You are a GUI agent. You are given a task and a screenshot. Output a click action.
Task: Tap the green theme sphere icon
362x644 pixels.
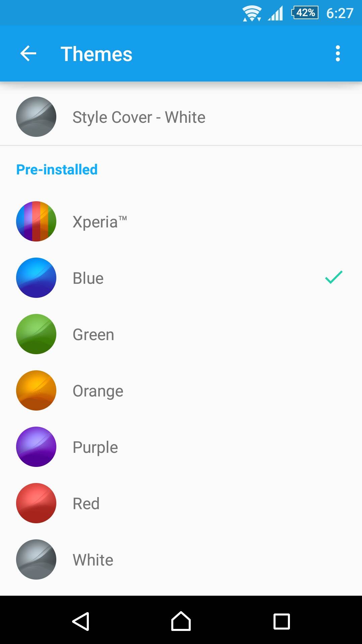pyautogui.click(x=36, y=334)
